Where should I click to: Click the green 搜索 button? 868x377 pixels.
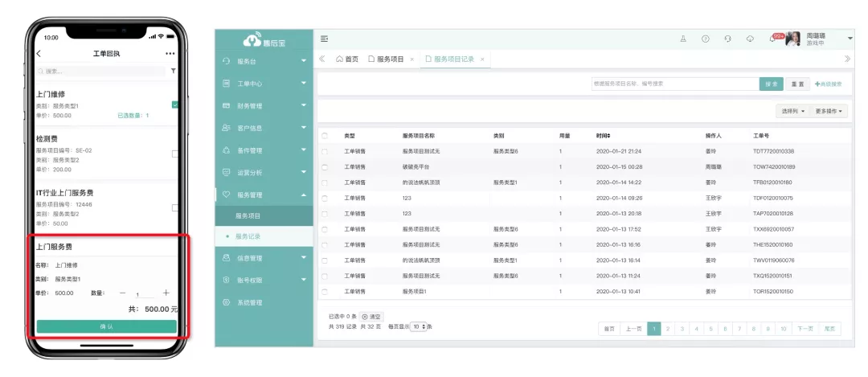coord(771,84)
